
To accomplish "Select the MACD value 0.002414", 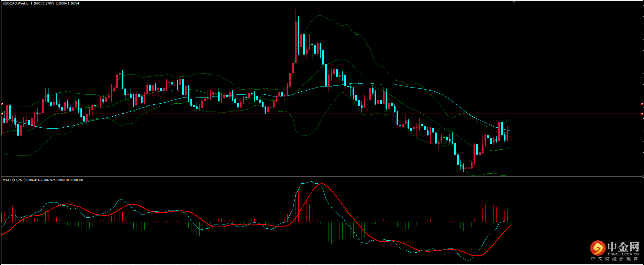I will coord(33,180).
